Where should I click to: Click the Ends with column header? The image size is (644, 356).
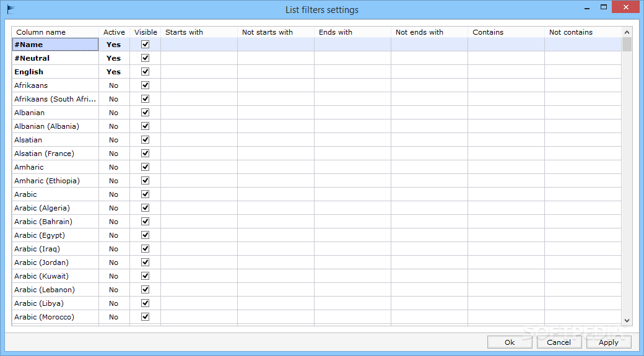(353, 32)
